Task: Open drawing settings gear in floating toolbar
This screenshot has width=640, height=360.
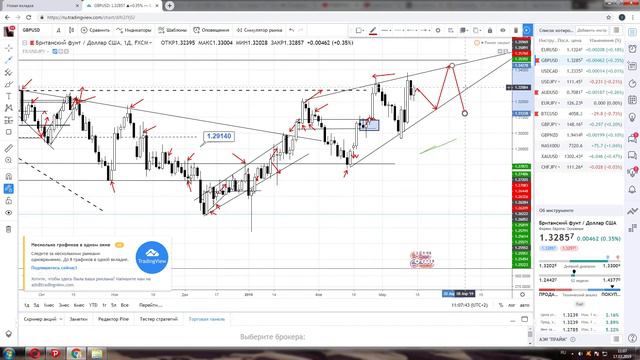Action: (x=438, y=31)
